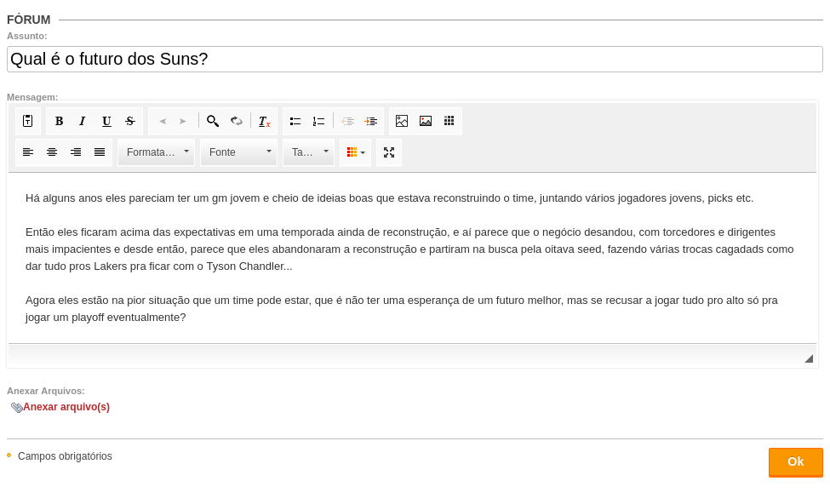Click the remove formatting icon
830x504 pixels.
tap(264, 121)
